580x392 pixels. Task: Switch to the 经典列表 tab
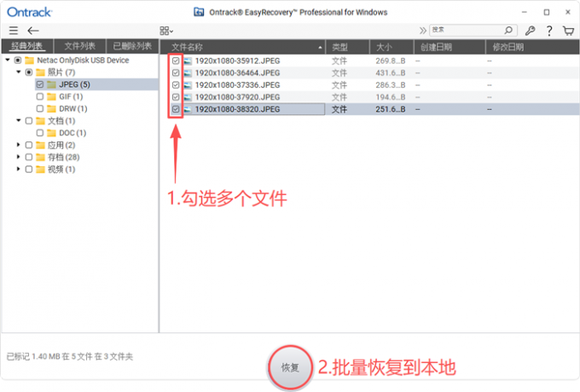pyautogui.click(x=27, y=46)
